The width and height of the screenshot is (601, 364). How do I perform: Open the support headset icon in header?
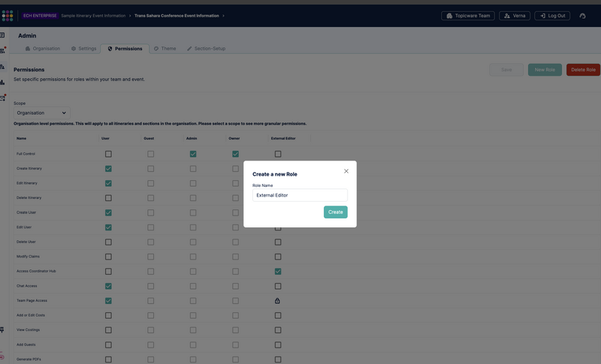582,16
